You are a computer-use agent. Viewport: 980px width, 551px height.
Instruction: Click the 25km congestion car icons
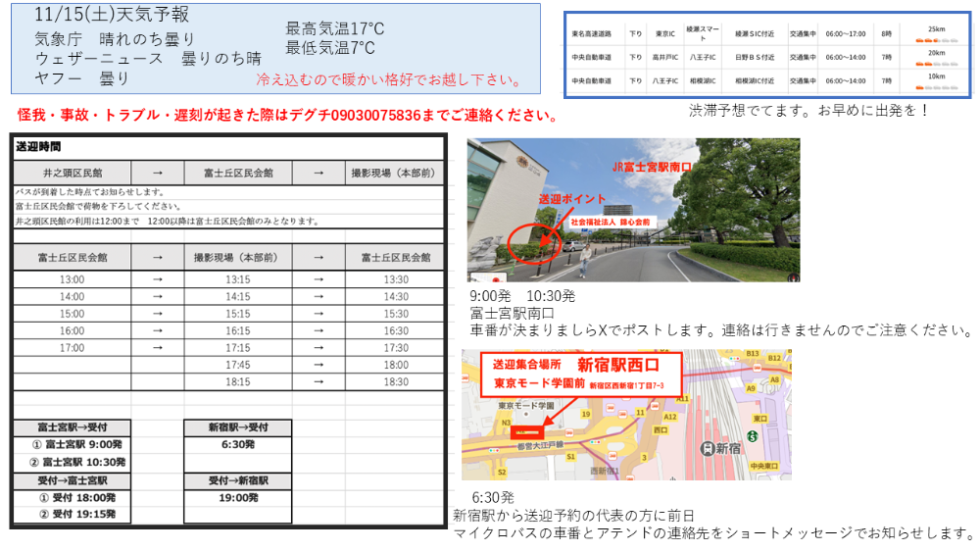click(936, 41)
